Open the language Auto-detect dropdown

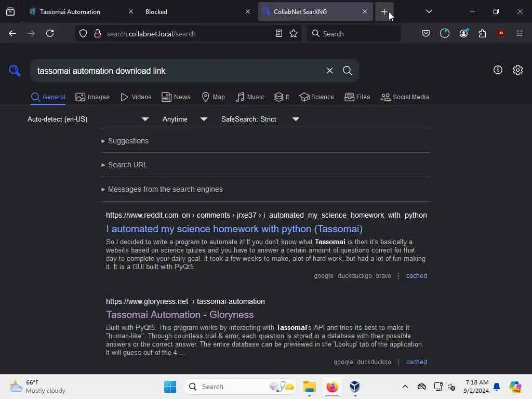[88, 119]
